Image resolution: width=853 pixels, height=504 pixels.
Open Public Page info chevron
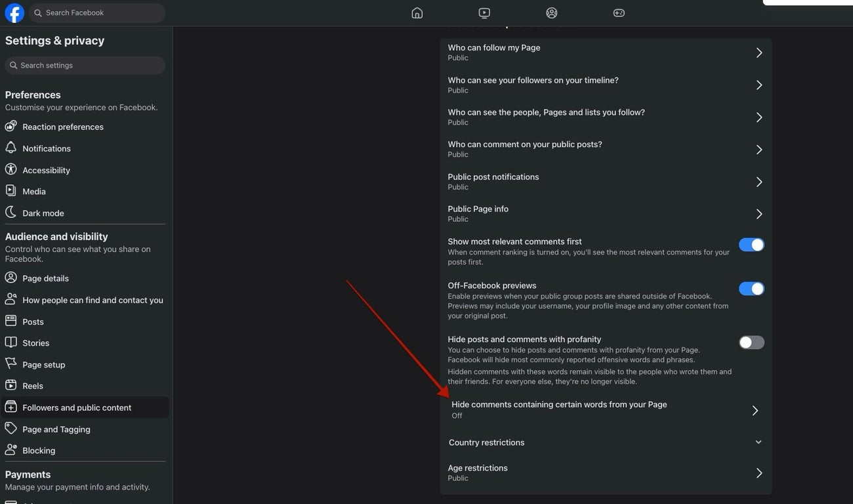[759, 214]
